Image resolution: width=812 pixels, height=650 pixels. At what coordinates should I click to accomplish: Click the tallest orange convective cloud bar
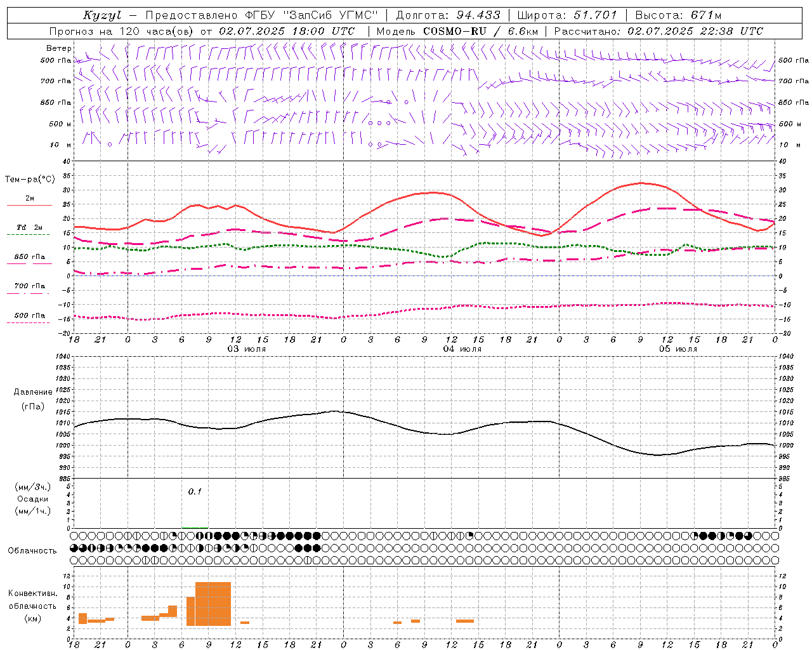tap(213, 604)
